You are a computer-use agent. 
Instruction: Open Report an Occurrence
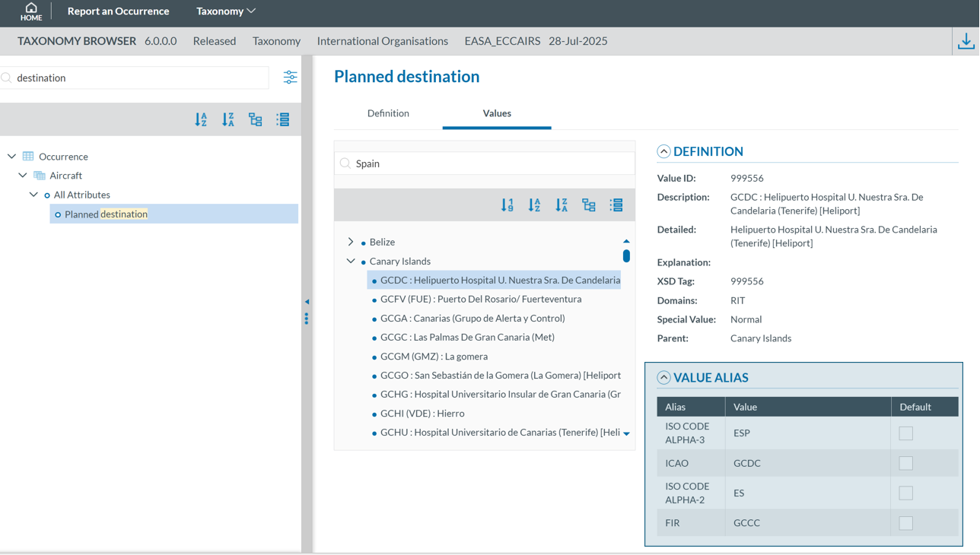point(118,11)
